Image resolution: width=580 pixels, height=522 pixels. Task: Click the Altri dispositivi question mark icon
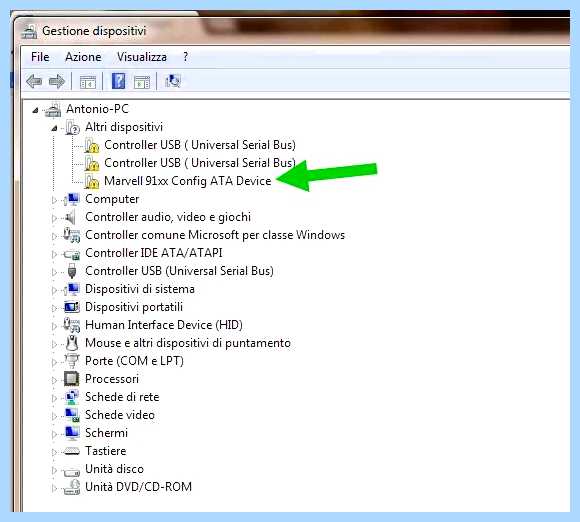[x=72, y=127]
